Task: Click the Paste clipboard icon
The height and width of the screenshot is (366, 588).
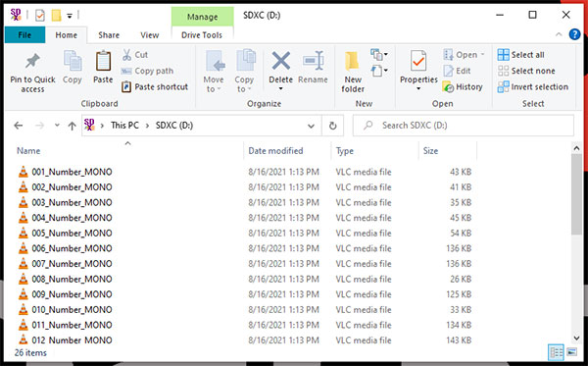Action: click(103, 61)
